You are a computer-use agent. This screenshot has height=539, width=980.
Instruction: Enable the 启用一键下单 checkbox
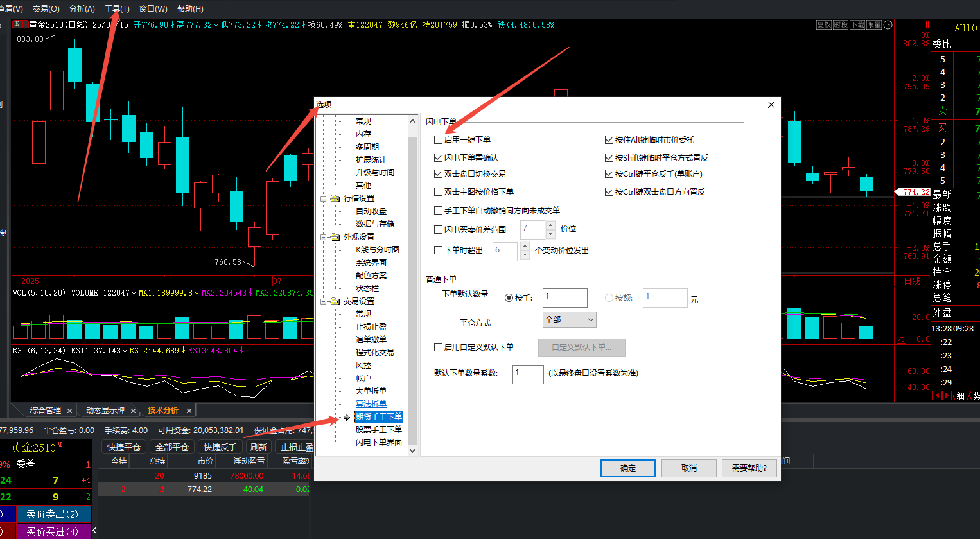coord(439,140)
